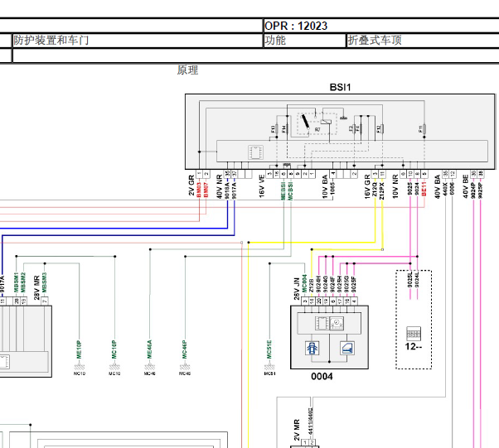This screenshot has width=499, height=448.
Task: Click the 折叠式车顶 header cell
Action: coord(423,41)
